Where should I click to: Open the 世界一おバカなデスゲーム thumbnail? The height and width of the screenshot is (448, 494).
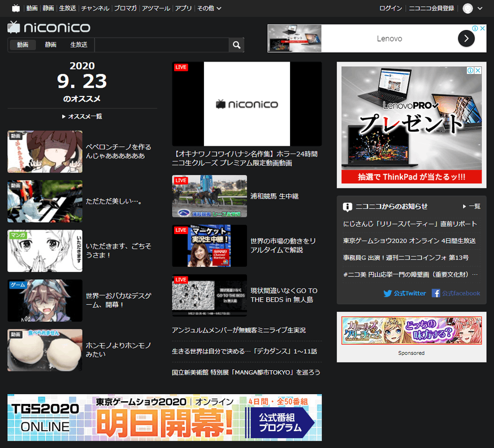point(45,301)
